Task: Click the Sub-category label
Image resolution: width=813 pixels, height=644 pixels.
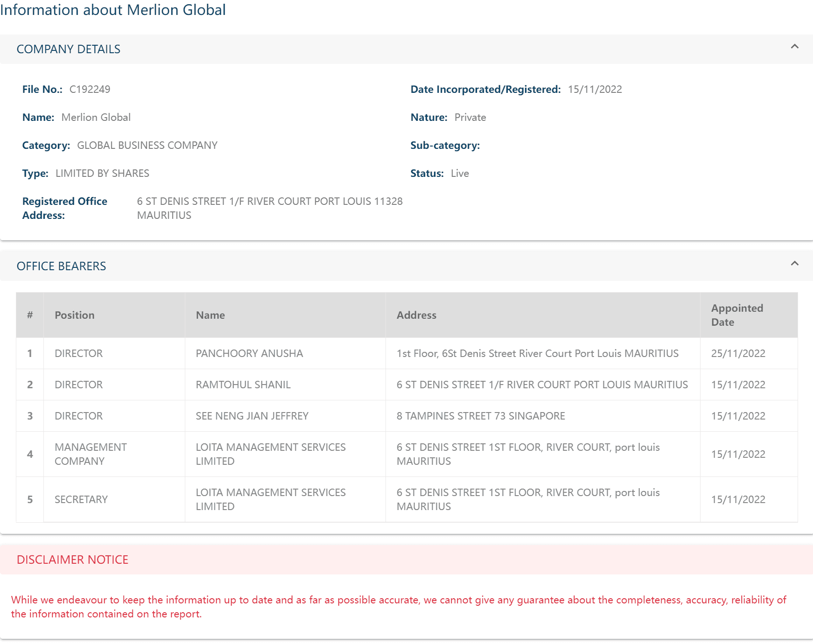Action: [x=445, y=145]
